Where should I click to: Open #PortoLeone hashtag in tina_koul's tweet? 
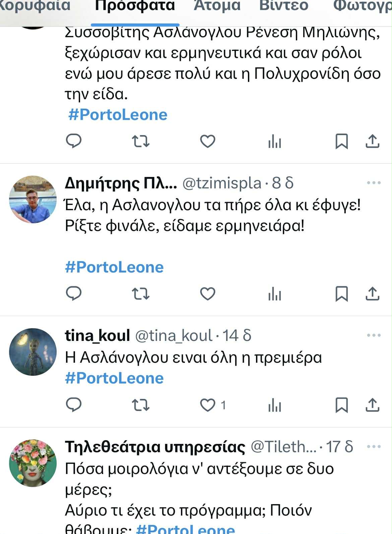coord(114,378)
